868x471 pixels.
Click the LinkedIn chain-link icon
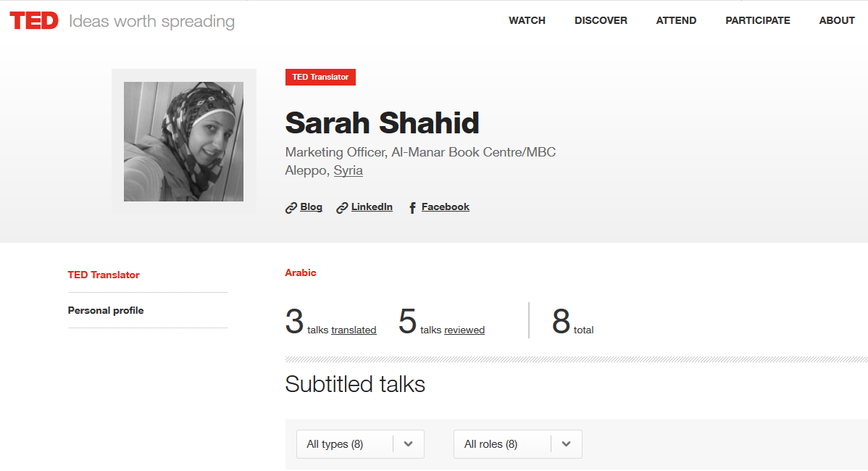coord(342,208)
